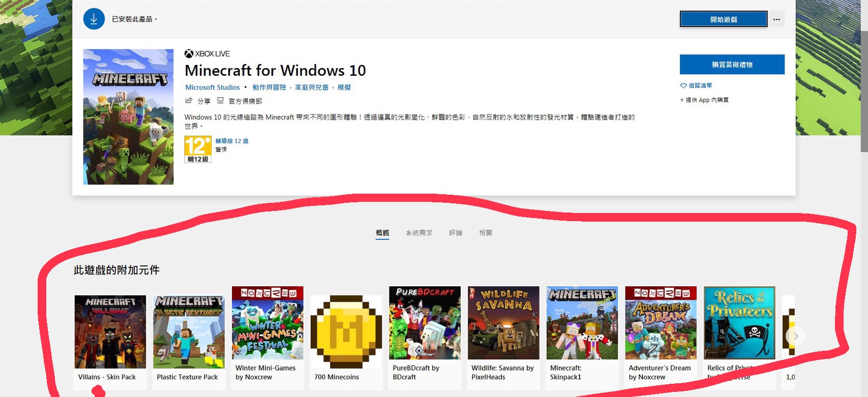The image size is (868, 397).
Task: Open Plastic Texture Pack thumbnail
Action: pyautogui.click(x=189, y=331)
